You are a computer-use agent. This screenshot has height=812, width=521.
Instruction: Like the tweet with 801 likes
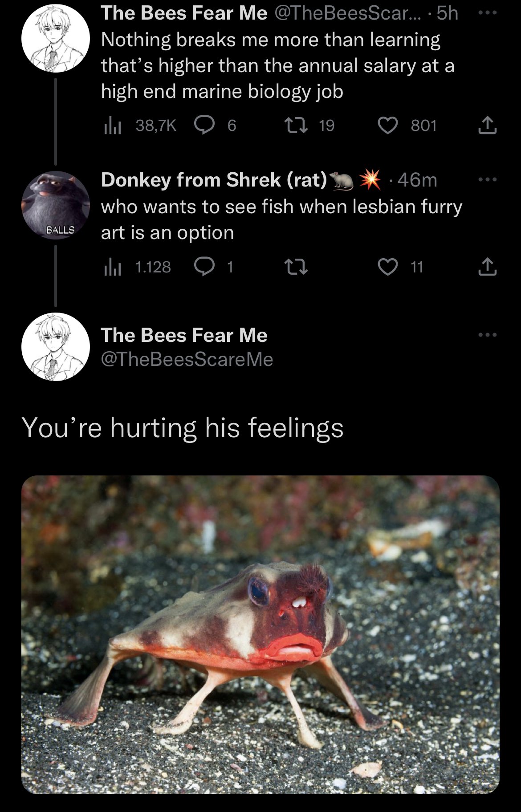point(387,126)
